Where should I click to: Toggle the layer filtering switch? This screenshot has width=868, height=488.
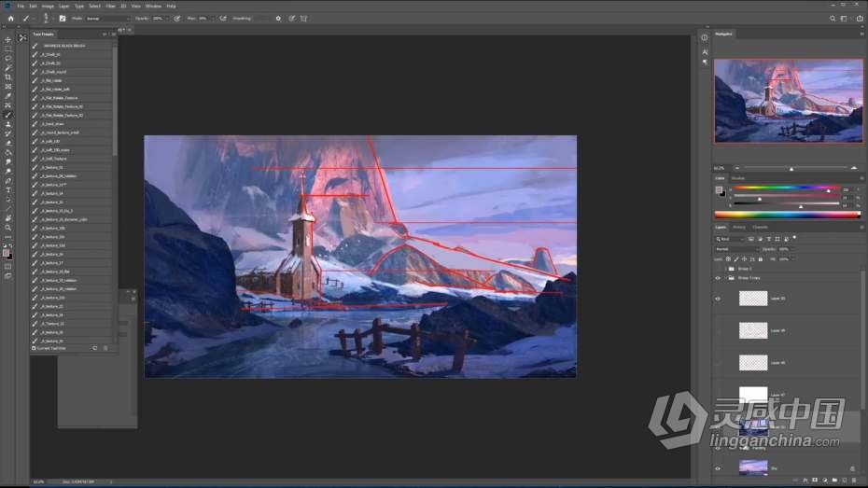click(794, 238)
